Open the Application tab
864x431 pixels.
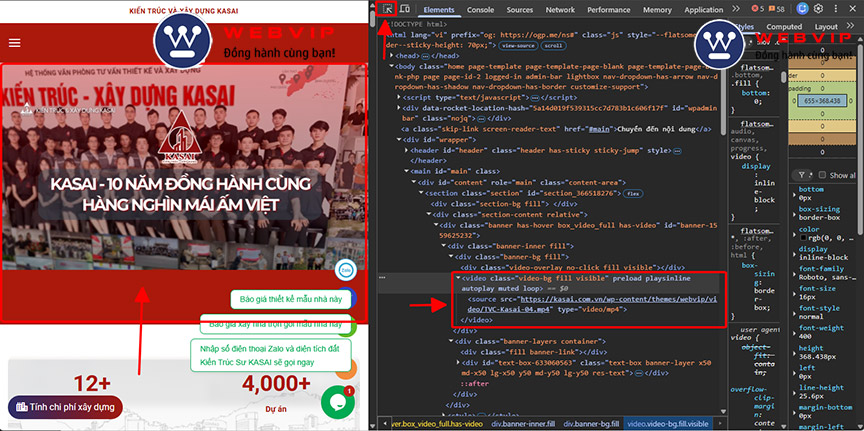coord(703,9)
